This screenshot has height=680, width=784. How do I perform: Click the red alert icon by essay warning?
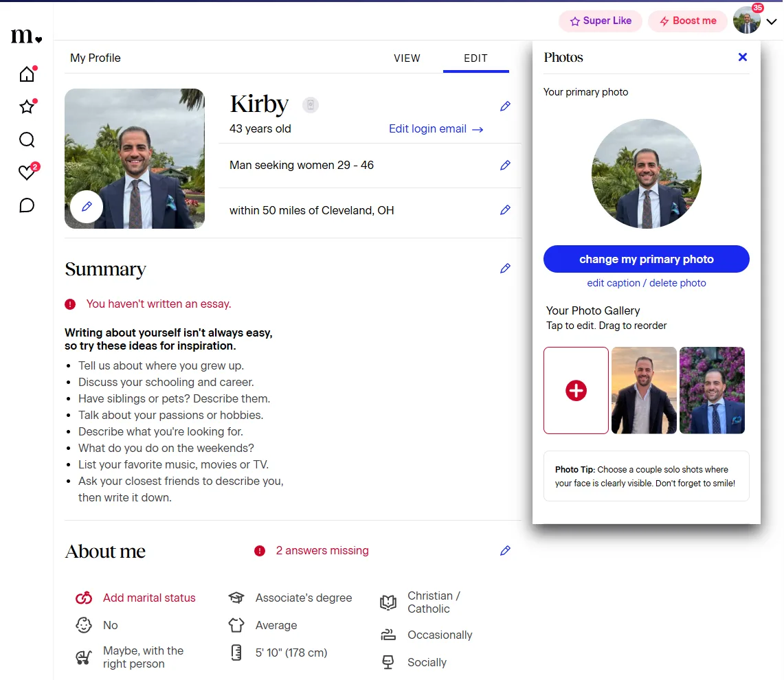[70, 304]
